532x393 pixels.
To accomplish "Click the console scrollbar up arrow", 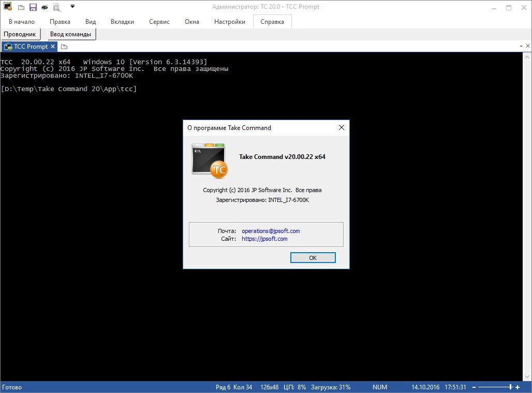I will [527, 57].
